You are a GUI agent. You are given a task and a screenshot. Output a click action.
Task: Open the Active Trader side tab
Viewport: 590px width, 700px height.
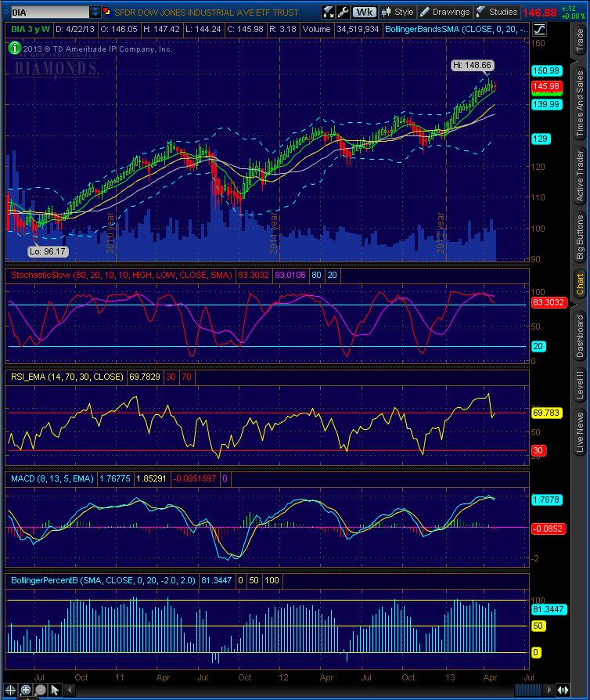(x=580, y=175)
